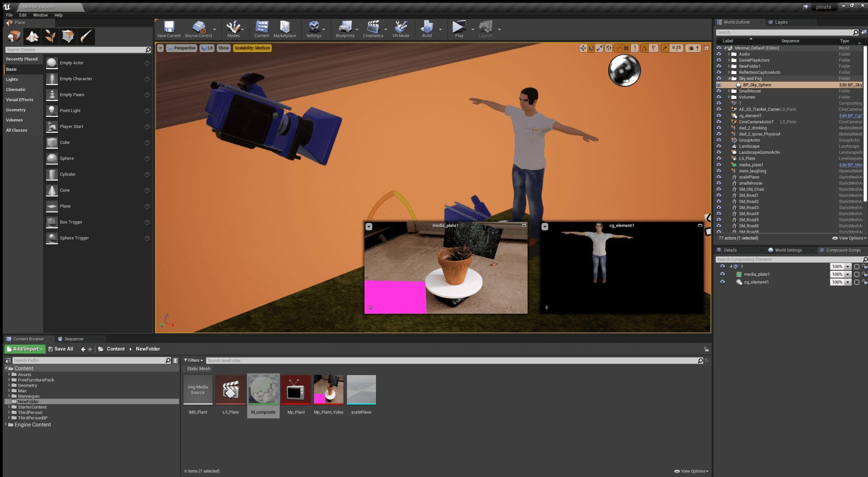Toggle scale snapping in viewport
This screenshot has width=868, height=477.
coord(665,48)
